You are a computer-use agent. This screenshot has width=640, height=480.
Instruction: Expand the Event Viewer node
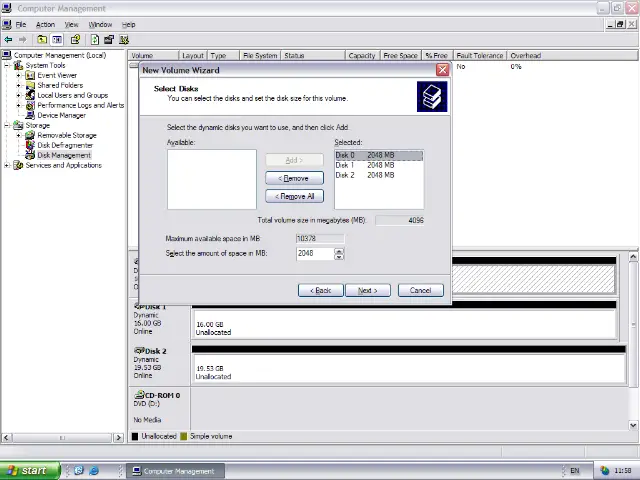pos(18,75)
